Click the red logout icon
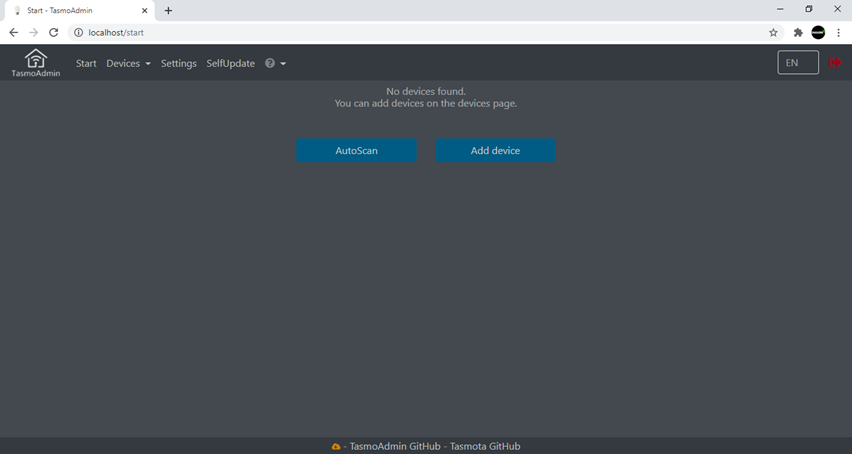Image resolution: width=852 pixels, height=454 pixels. pos(835,62)
